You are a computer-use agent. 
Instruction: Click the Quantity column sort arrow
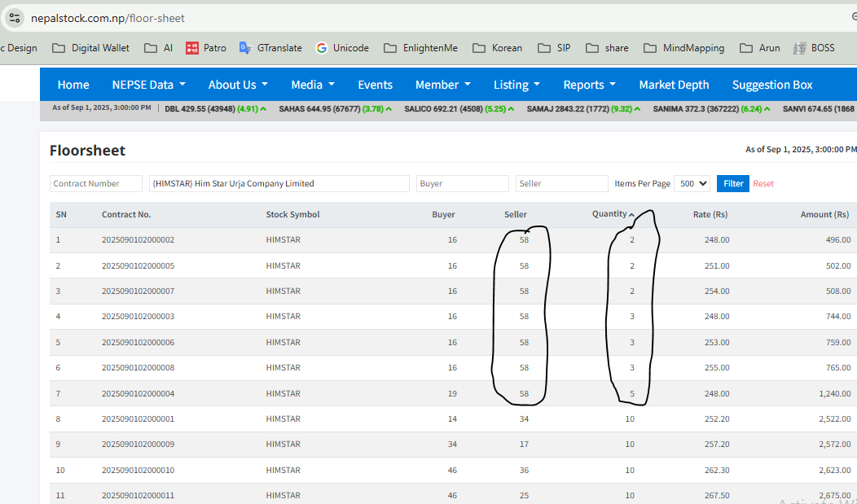tap(631, 215)
